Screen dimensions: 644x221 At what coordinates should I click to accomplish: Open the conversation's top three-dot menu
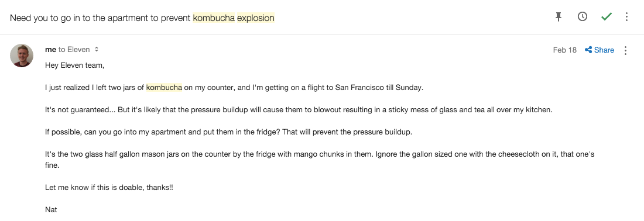[x=627, y=17]
